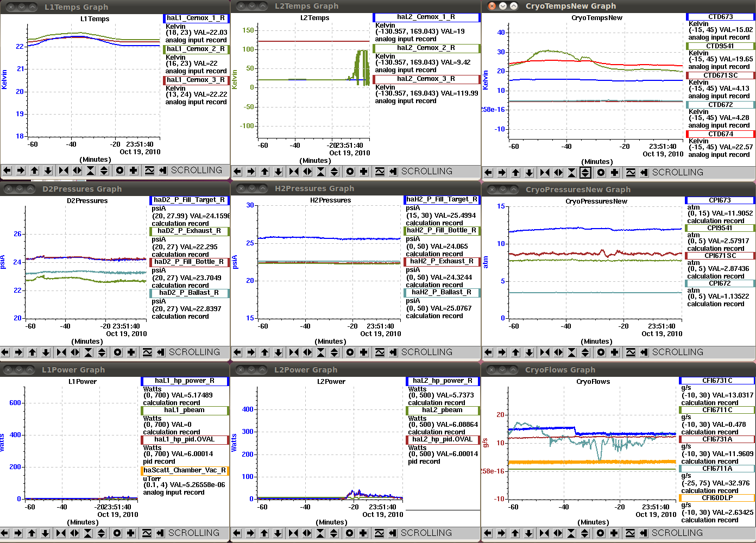Click the VAL=32.976 reading in CryoFlows legend
Screen dimensions: 756x543
point(732,483)
